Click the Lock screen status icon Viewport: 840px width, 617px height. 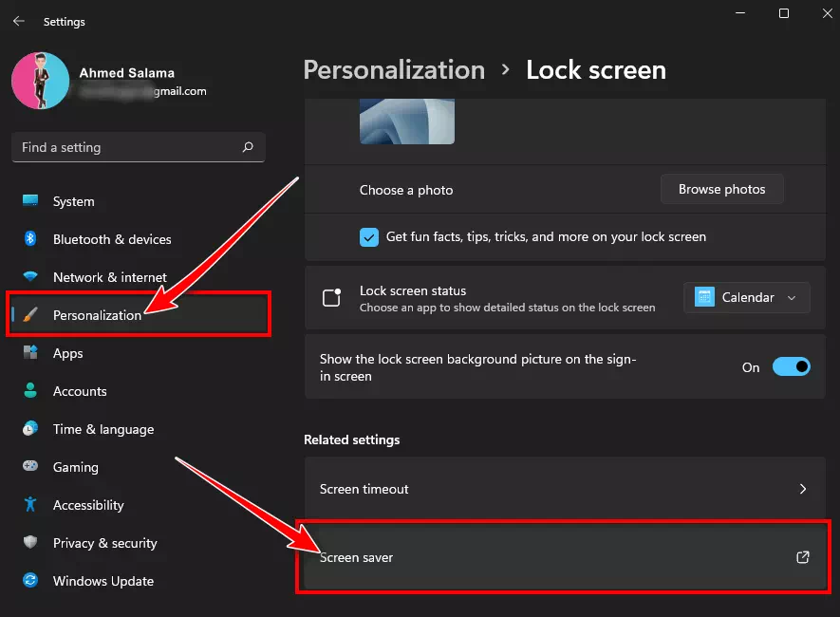tap(331, 297)
